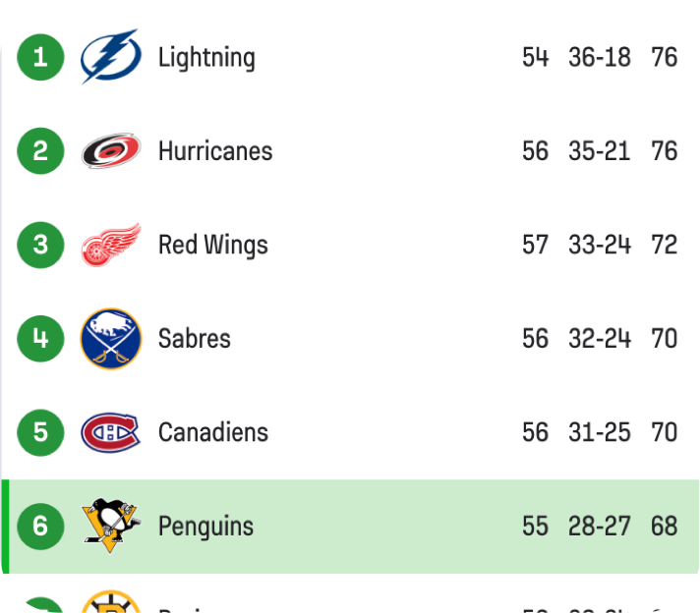The width and height of the screenshot is (700, 613).
Task: Click the partially visible Bruins logo
Action: (x=110, y=602)
